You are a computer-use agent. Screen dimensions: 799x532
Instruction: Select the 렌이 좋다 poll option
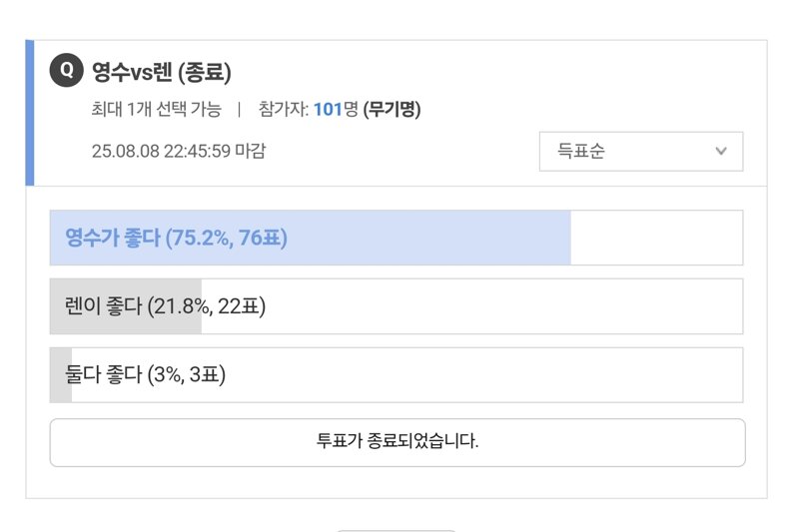tap(397, 306)
